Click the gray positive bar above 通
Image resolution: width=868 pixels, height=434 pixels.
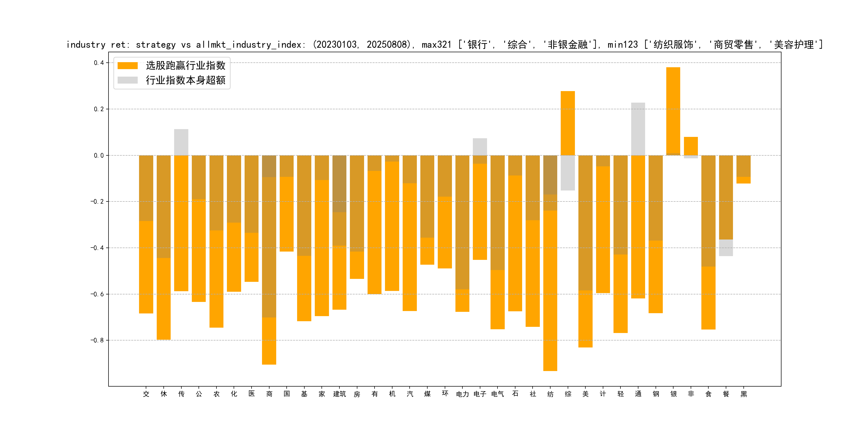pos(638,129)
